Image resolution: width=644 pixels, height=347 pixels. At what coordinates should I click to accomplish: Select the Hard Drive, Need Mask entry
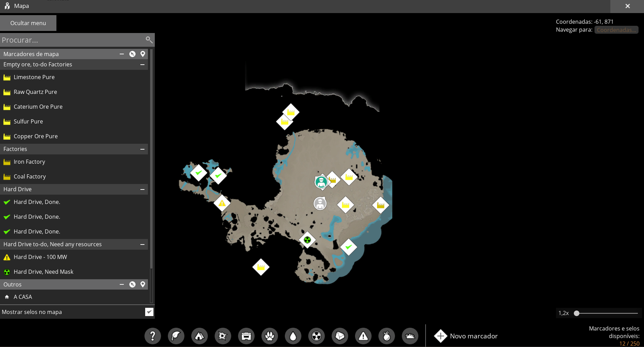[74, 272]
